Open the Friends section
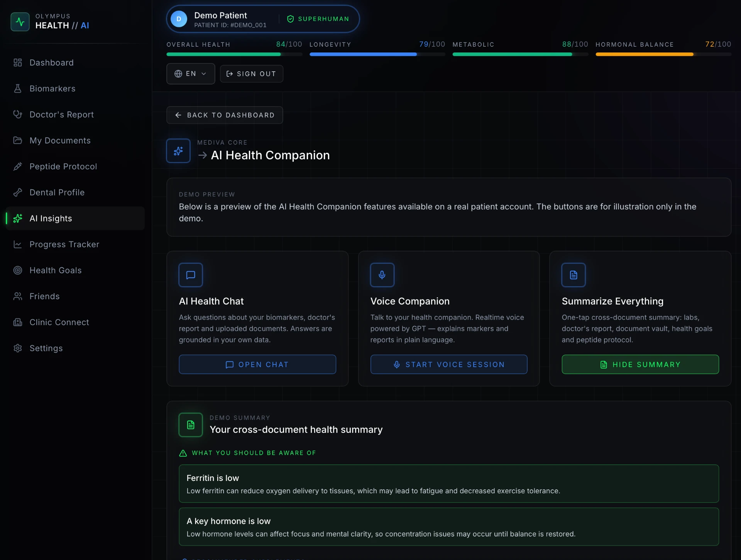Image resolution: width=741 pixels, height=560 pixels. [x=75, y=296]
